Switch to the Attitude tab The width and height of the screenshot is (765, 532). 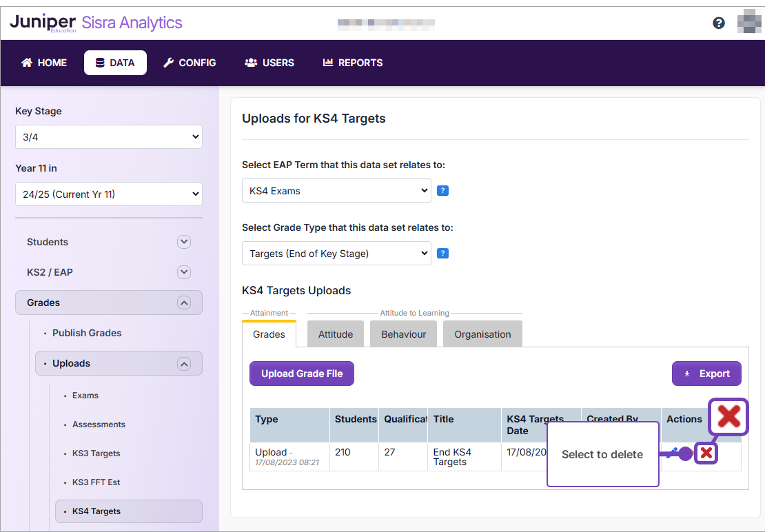click(336, 334)
